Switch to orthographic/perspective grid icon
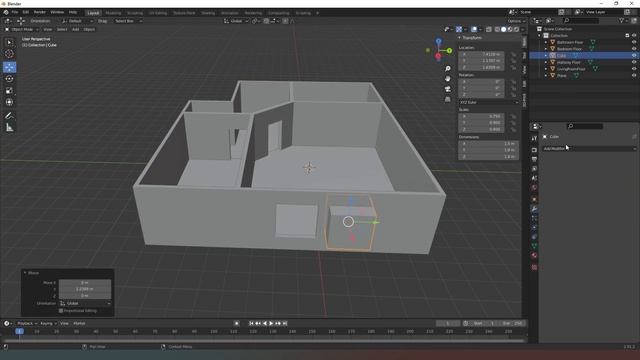 click(x=448, y=99)
